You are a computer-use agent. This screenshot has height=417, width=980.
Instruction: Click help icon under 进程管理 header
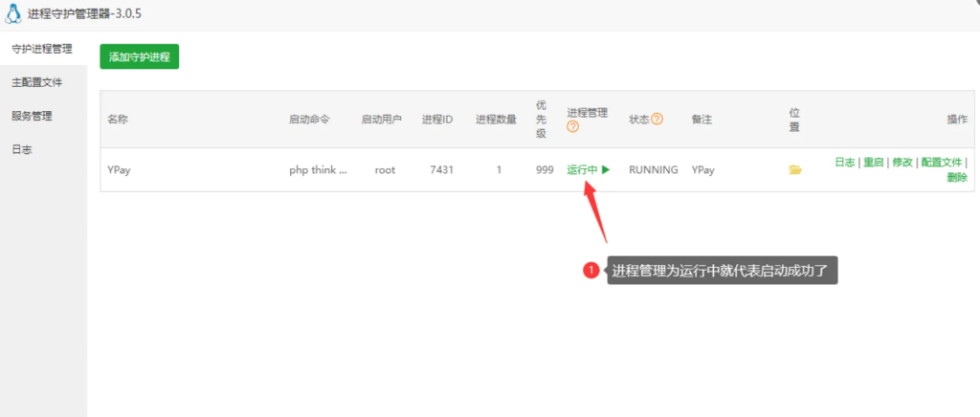click(x=573, y=126)
